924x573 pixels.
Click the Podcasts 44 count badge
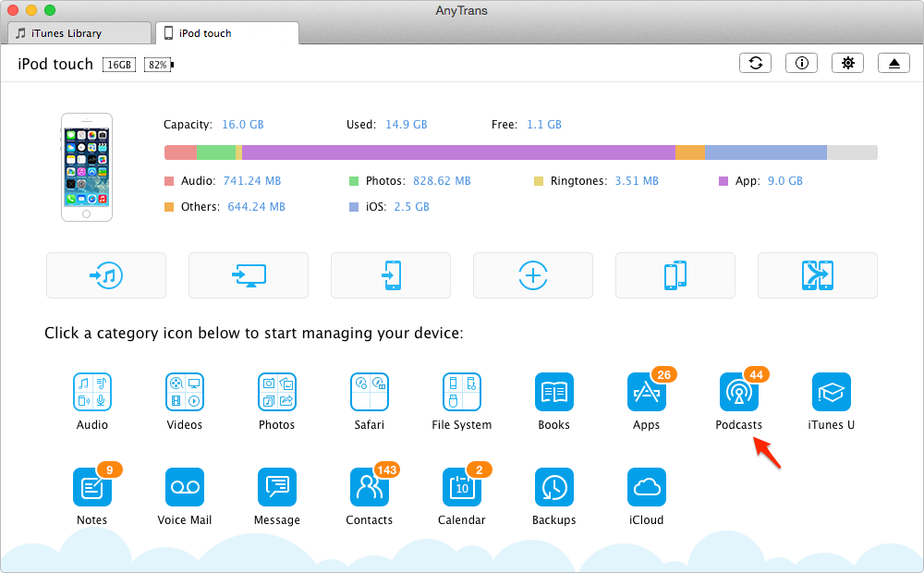(757, 375)
